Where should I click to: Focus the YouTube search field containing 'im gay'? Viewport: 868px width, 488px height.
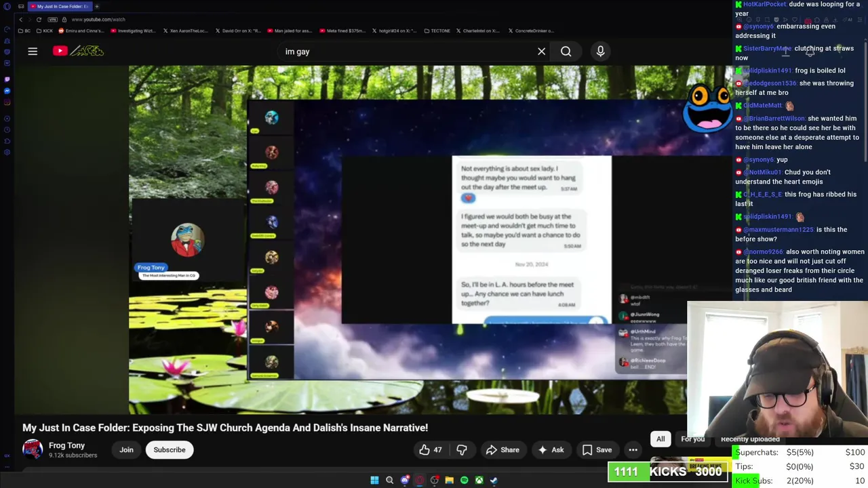(407, 52)
